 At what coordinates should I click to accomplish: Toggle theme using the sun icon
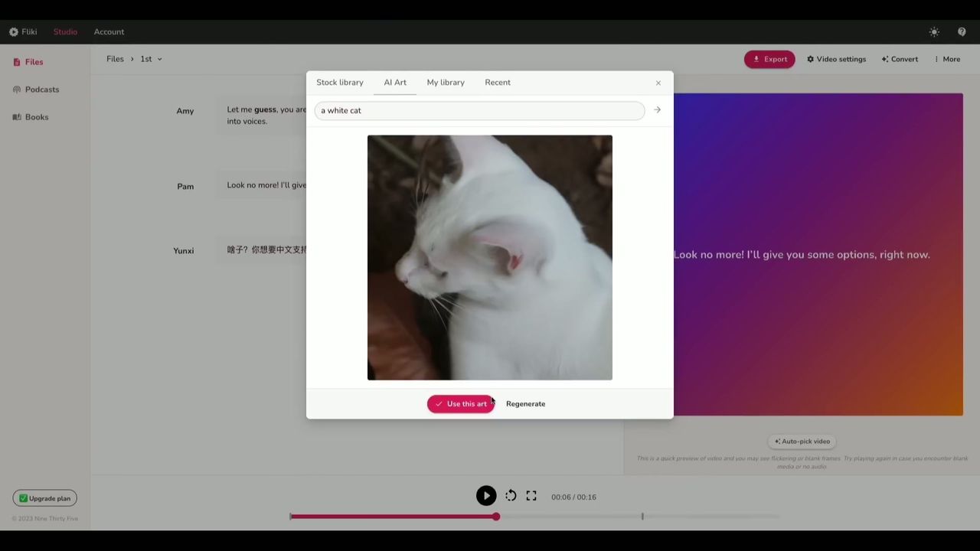[934, 31]
